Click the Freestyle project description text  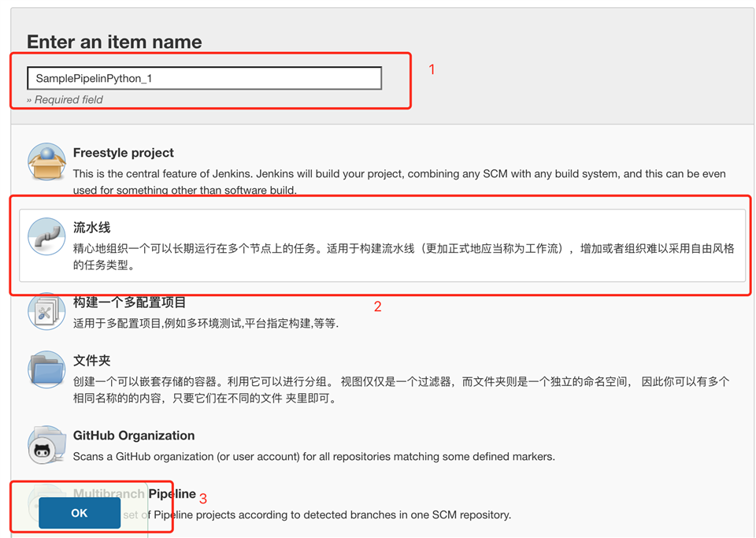399,182
